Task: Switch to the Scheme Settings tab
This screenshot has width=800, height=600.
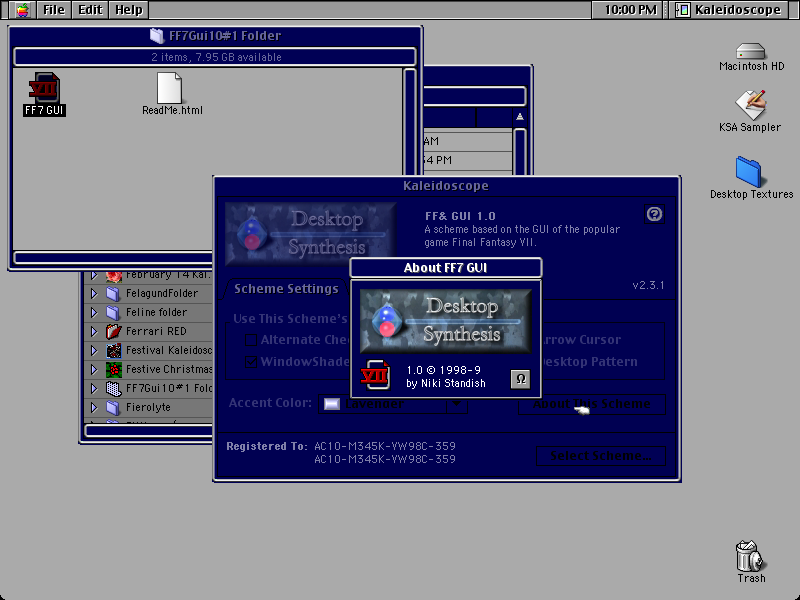Action: click(x=286, y=289)
